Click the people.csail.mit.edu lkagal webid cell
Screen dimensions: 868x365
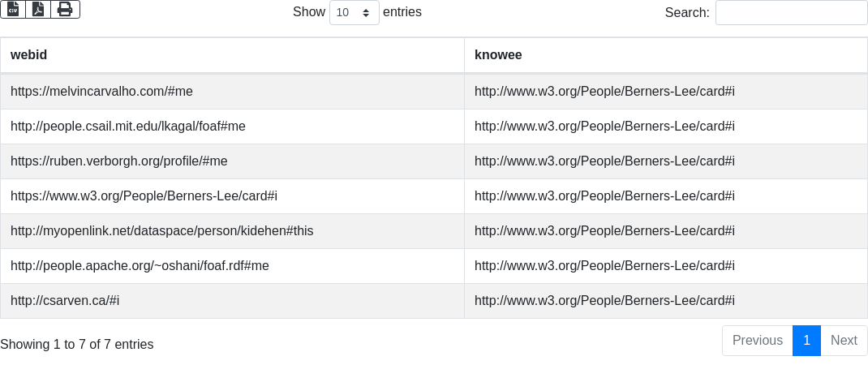127,127
